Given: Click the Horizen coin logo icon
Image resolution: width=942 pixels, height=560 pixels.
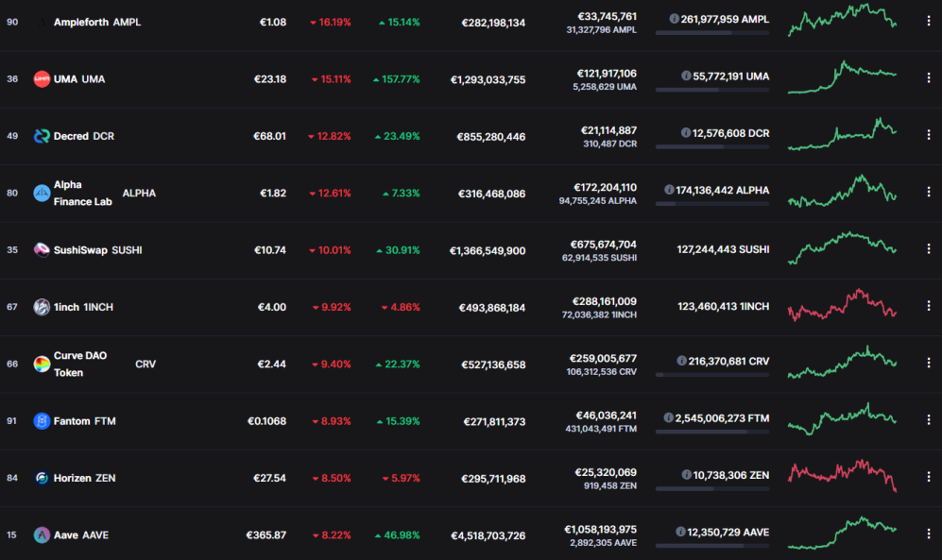Looking at the screenshot, I should [42, 479].
